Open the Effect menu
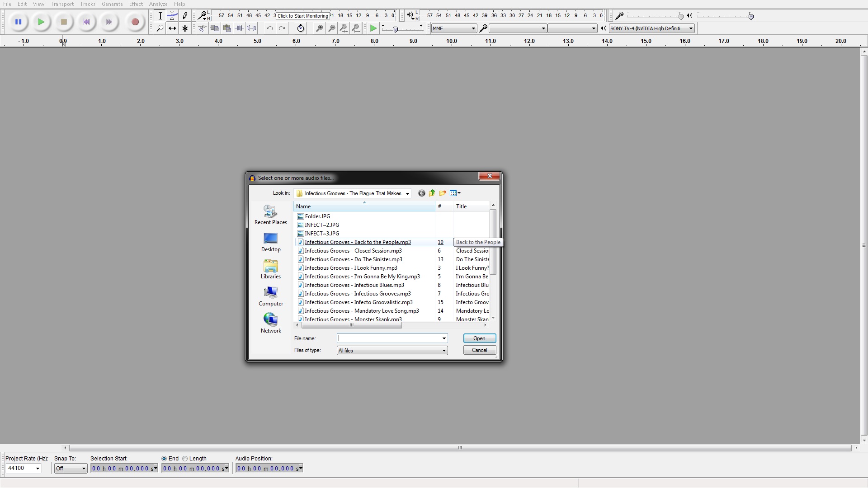 pos(136,4)
